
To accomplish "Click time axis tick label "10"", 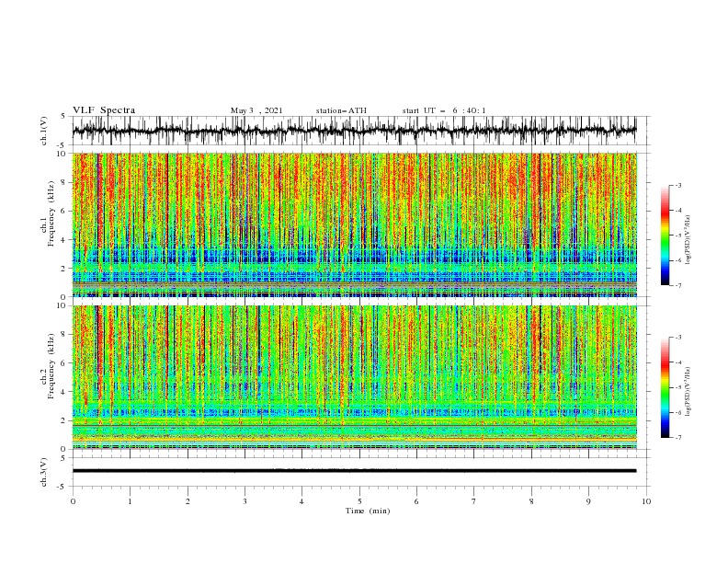I will tap(646, 501).
